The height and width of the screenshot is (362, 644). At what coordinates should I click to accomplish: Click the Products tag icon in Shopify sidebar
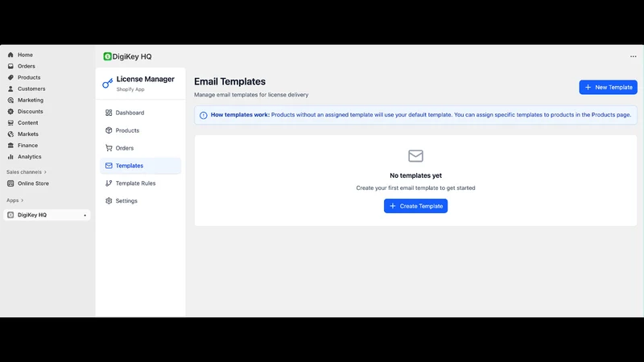point(10,77)
